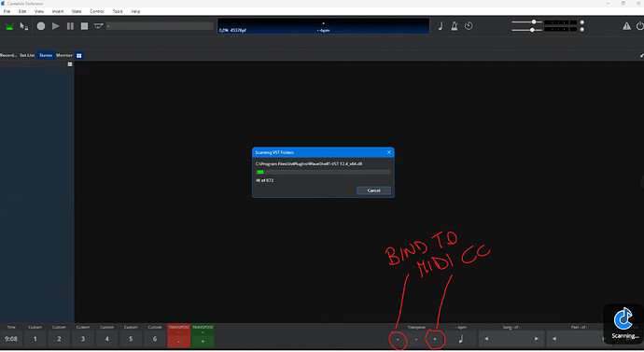Cancel the VST folder scan
This screenshot has width=644, height=352.
[373, 190]
